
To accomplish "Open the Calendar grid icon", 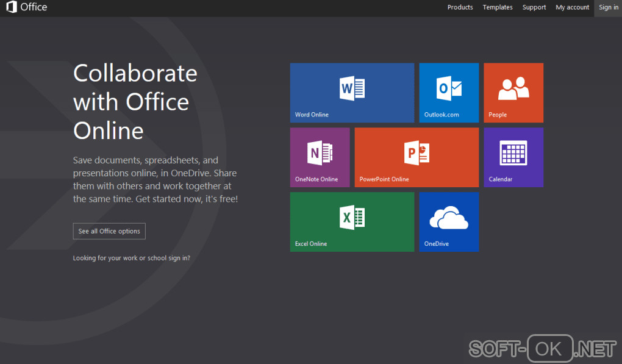I will click(x=513, y=152).
